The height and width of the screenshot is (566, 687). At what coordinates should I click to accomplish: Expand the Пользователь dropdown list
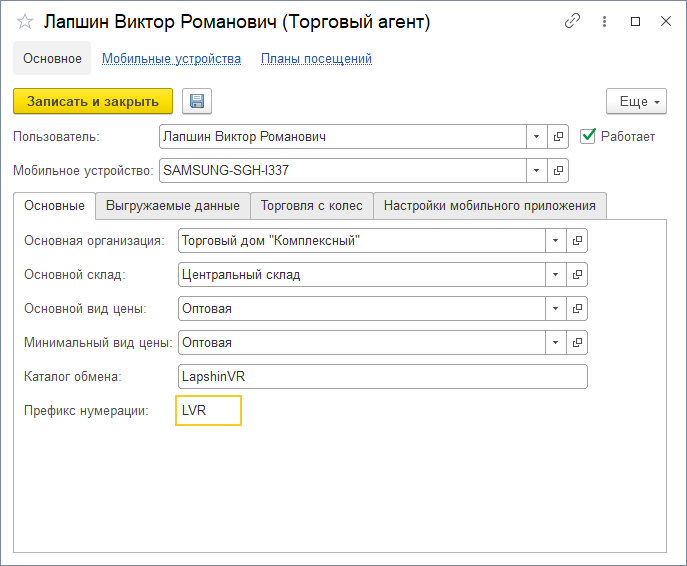click(x=537, y=136)
